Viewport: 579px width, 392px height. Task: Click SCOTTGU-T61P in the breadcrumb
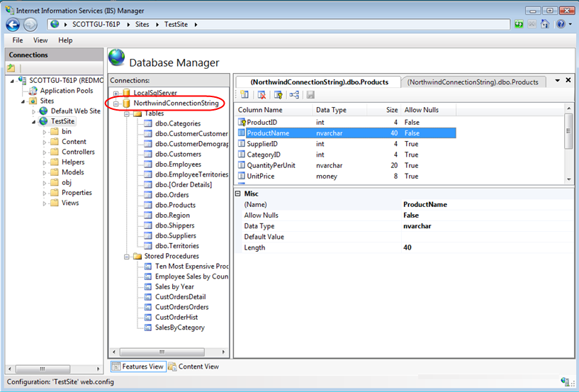tap(96, 24)
